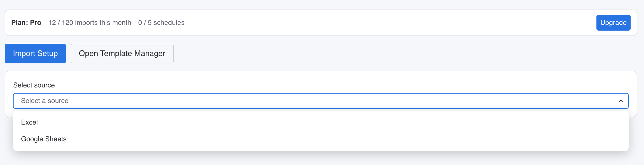Click the Plan: Pro label
The image size is (644, 165).
(x=26, y=23)
